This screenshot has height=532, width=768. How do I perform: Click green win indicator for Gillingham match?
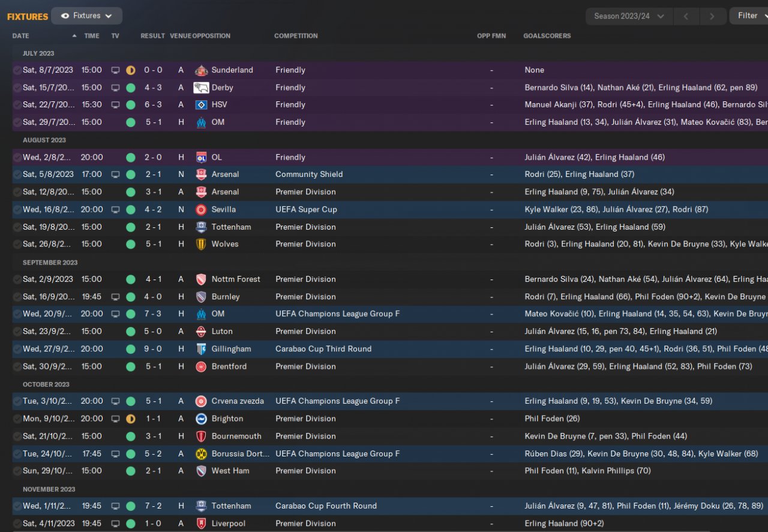point(130,349)
